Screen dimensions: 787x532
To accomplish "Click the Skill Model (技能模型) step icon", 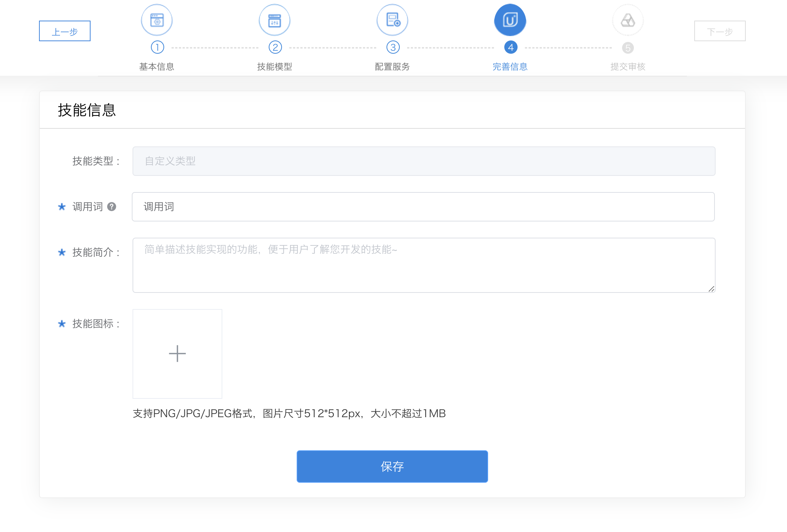I will tap(275, 20).
